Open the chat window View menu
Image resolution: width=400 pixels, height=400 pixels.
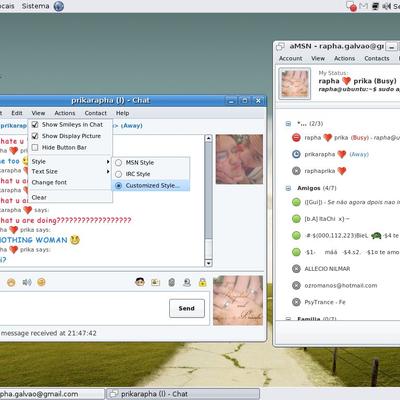coord(38,113)
